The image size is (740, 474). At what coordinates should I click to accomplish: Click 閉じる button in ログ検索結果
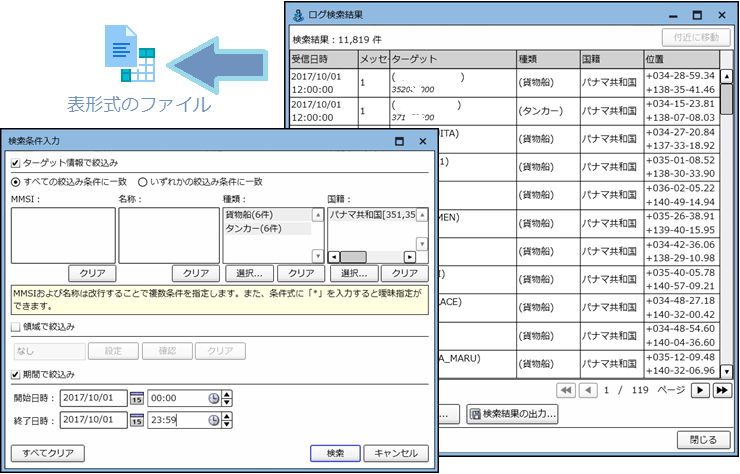coord(703,440)
